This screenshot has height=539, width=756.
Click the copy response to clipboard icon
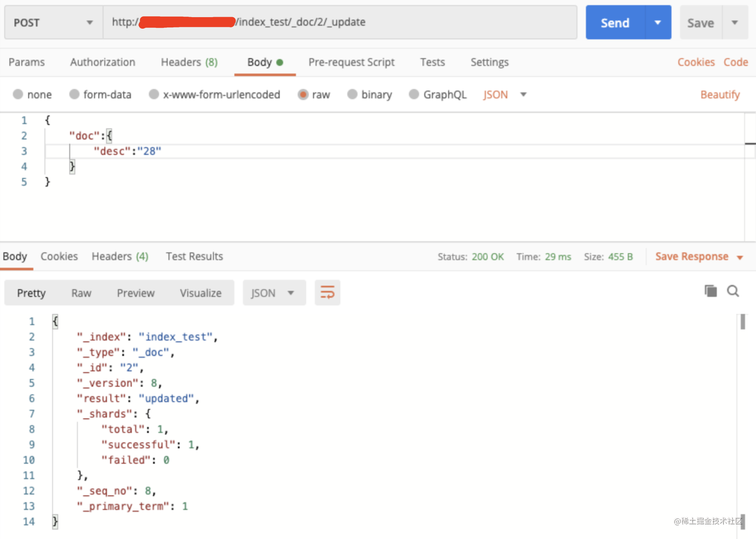point(710,291)
